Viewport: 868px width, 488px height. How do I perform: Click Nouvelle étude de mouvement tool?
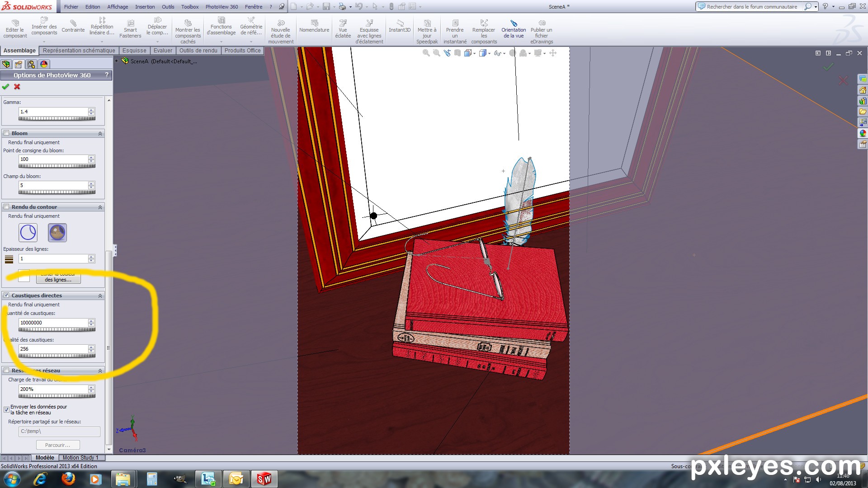click(x=281, y=32)
